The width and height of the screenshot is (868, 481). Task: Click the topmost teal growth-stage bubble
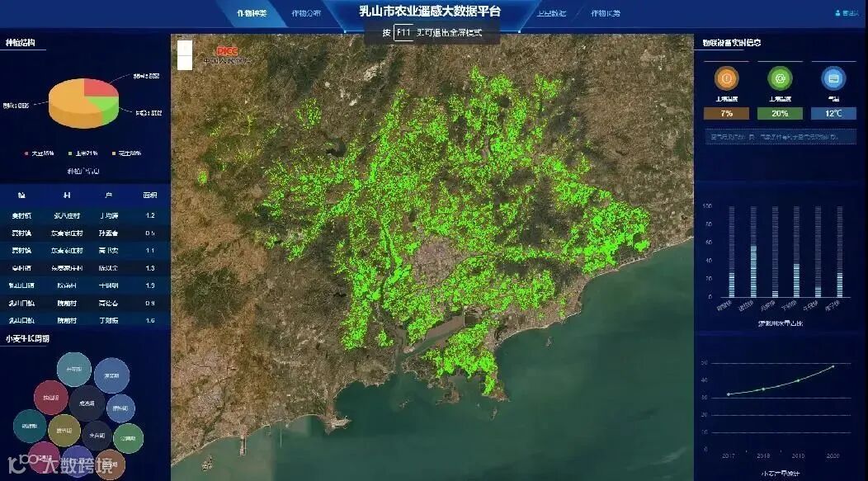(74, 369)
